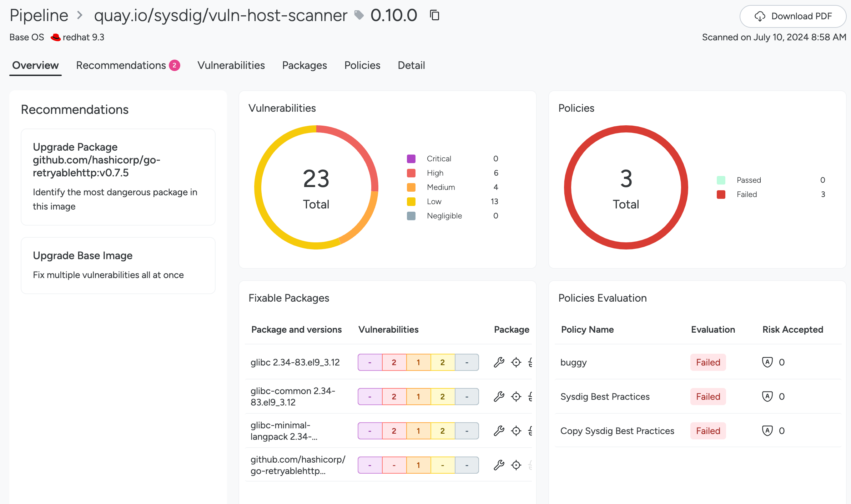Click the Failed badge for Sysdig Best Practices
The width and height of the screenshot is (851, 504).
pos(708,397)
